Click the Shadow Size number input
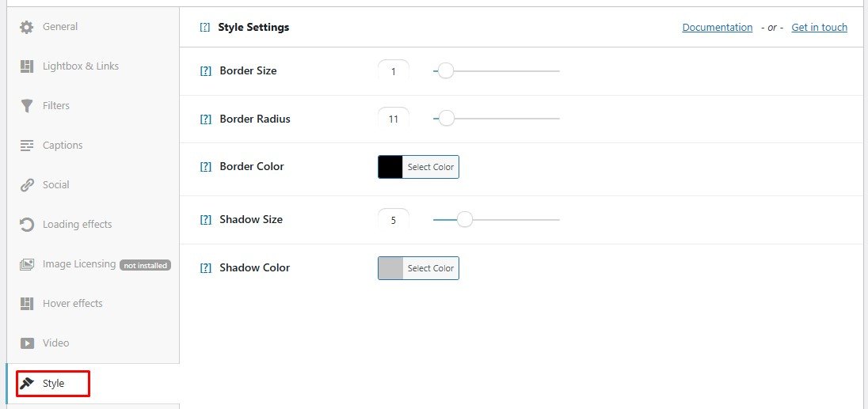Image resolution: width=868 pixels, height=409 pixels. point(394,221)
